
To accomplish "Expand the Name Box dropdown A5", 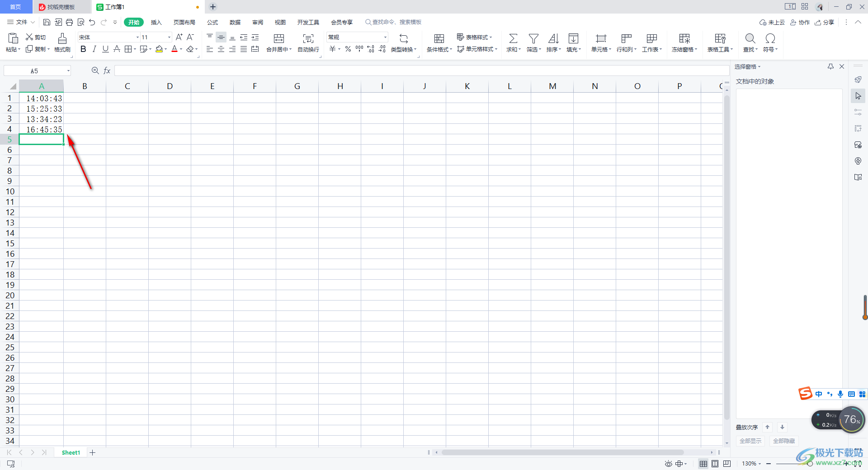I will coord(68,70).
